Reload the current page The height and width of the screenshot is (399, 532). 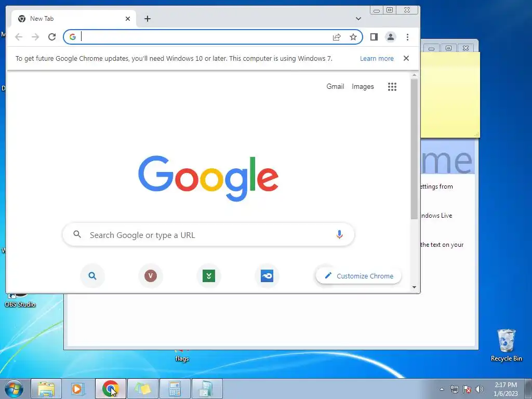tap(52, 37)
